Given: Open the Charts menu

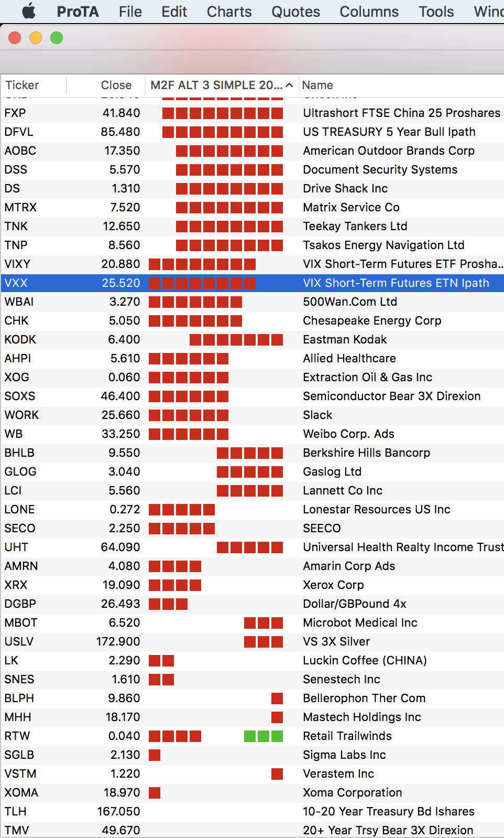Looking at the screenshot, I should [229, 12].
